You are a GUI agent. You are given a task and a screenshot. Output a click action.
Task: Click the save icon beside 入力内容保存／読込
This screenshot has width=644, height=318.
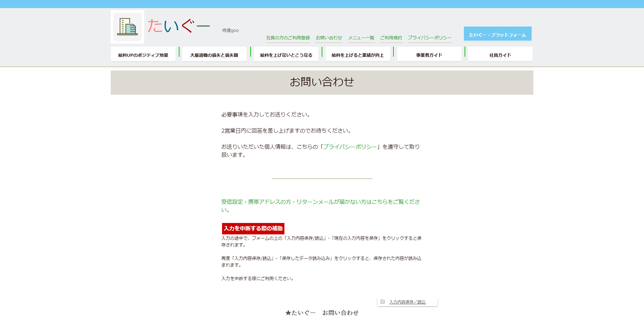pos(383,302)
